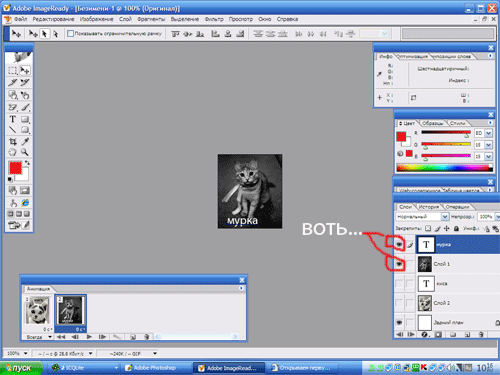Enable the show bounding box checkbox
The width and height of the screenshot is (500, 375).
click(x=70, y=33)
